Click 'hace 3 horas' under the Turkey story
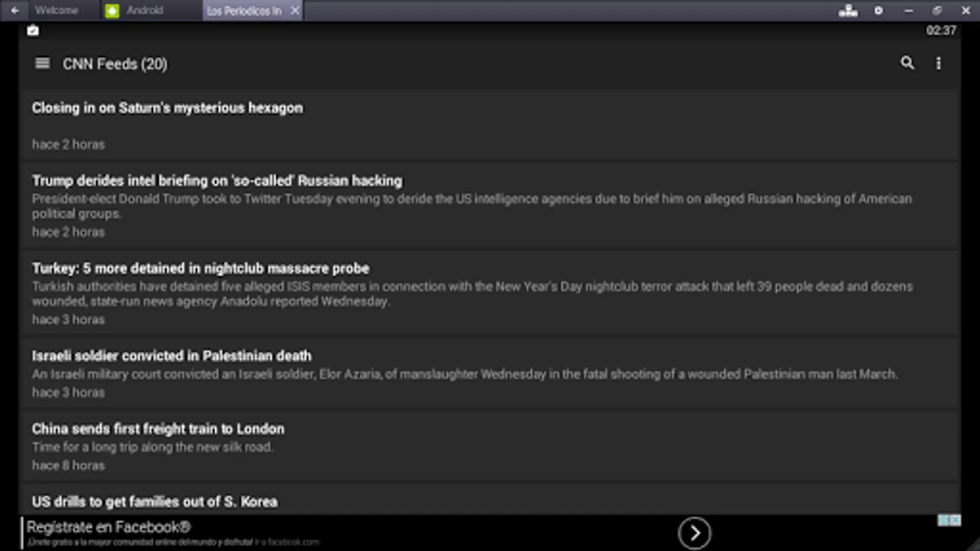This screenshot has height=551, width=980. 68,320
